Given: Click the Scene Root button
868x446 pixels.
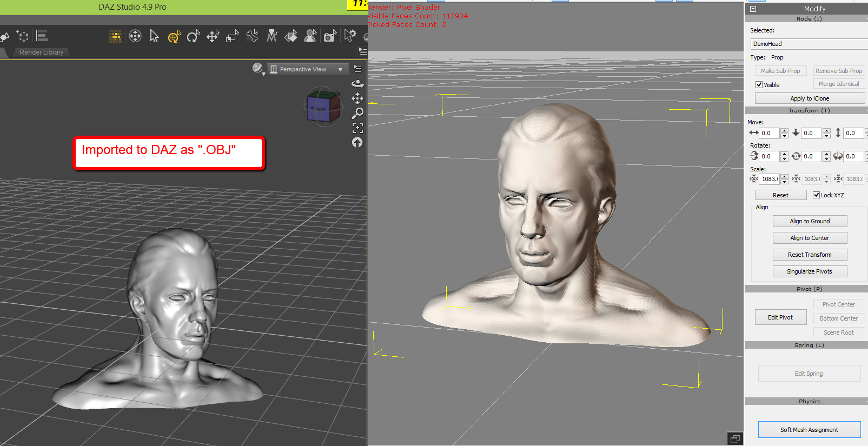Looking at the screenshot, I should [839, 332].
